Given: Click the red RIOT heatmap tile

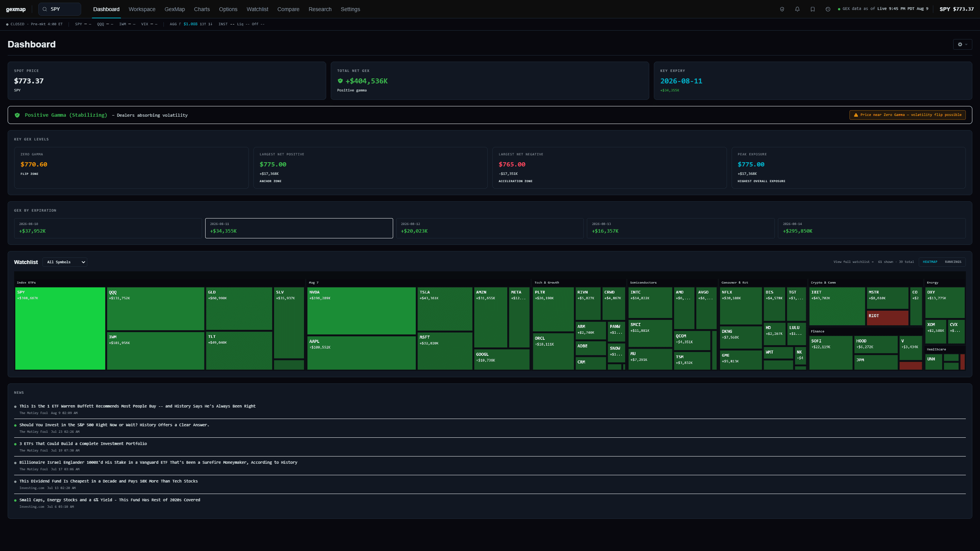Looking at the screenshot, I should click(887, 318).
